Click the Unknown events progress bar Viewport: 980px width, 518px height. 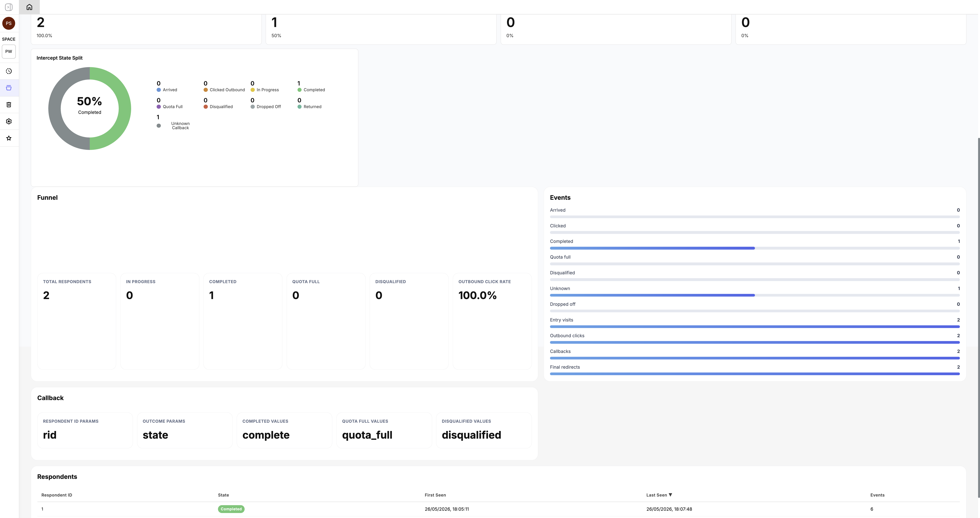754,295
